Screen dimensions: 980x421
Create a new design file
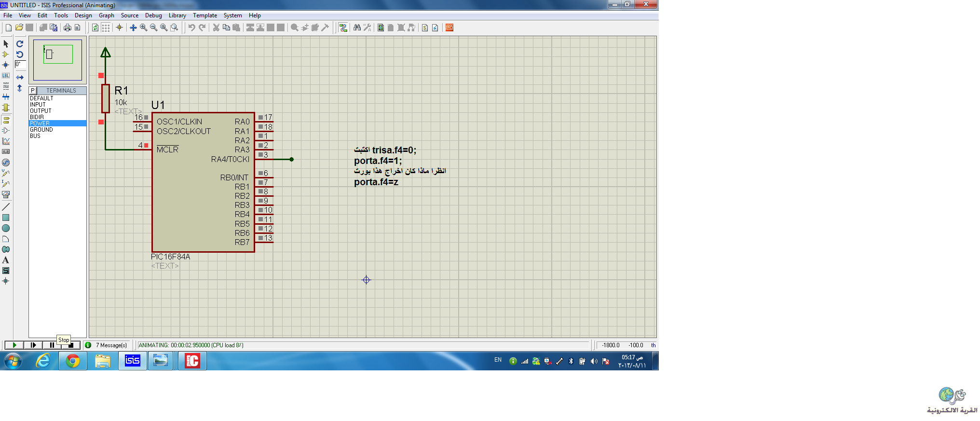[9, 27]
